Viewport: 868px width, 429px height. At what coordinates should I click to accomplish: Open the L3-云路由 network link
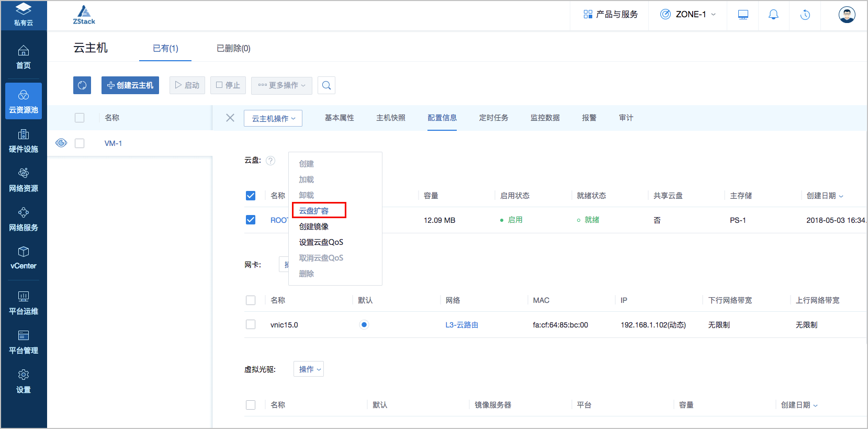click(461, 325)
